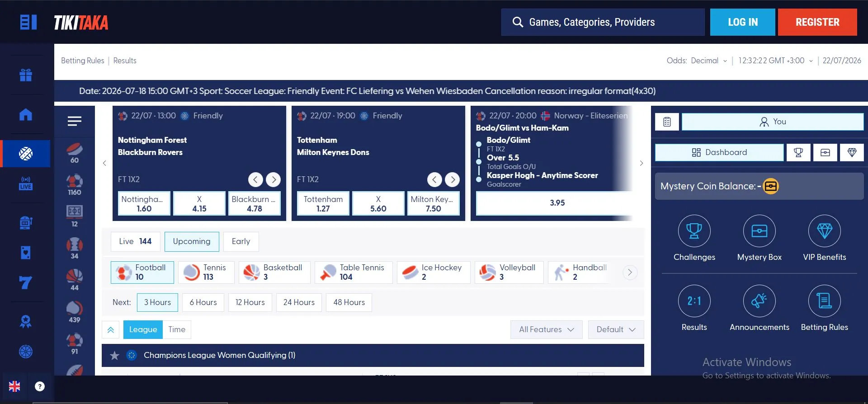Select the 12 Hours filter
This screenshot has width=868, height=404.
pyautogui.click(x=250, y=302)
